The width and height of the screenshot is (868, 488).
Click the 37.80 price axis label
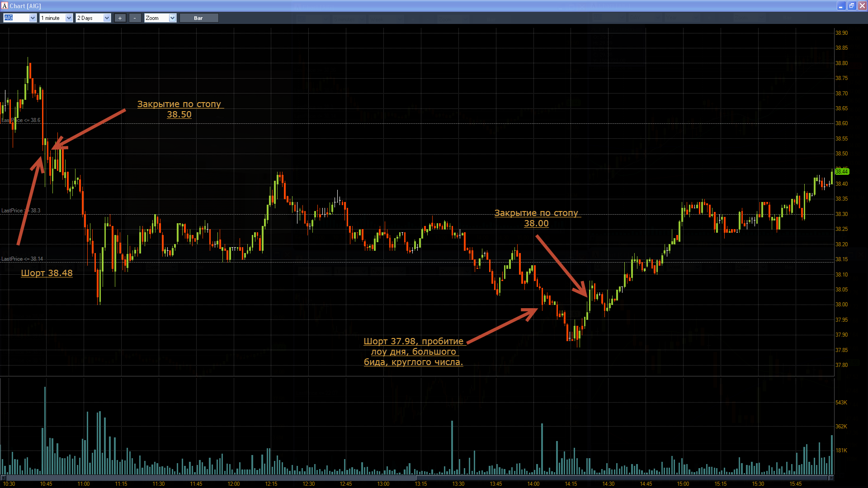click(x=841, y=365)
